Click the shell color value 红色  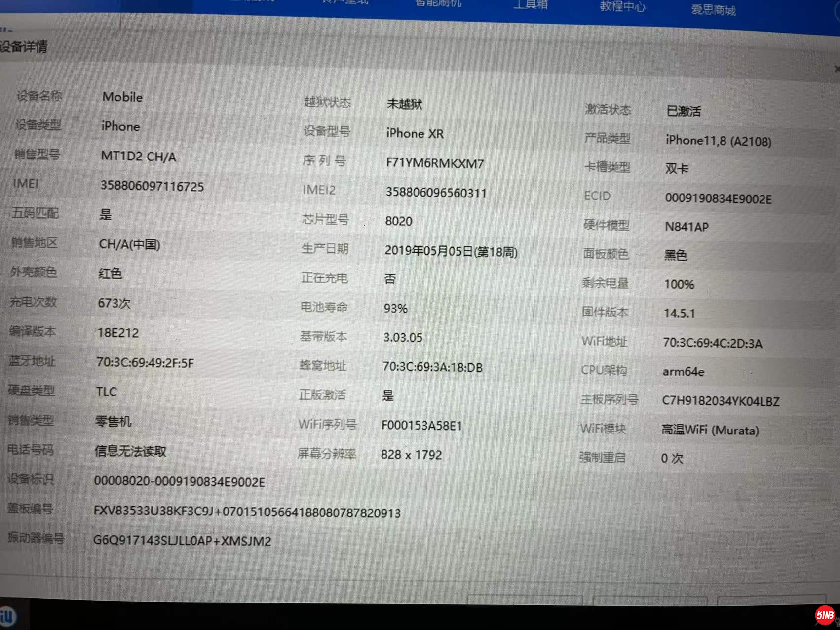click(110, 274)
